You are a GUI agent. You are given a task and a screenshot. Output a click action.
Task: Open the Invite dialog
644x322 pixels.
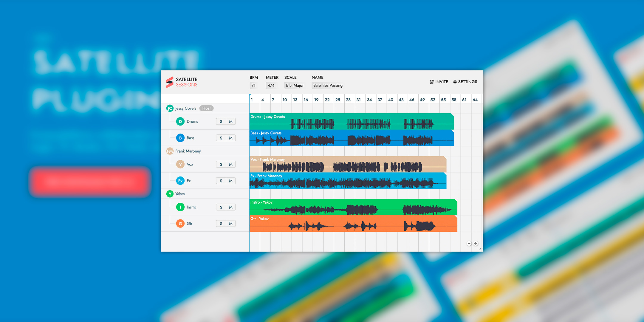[439, 82]
